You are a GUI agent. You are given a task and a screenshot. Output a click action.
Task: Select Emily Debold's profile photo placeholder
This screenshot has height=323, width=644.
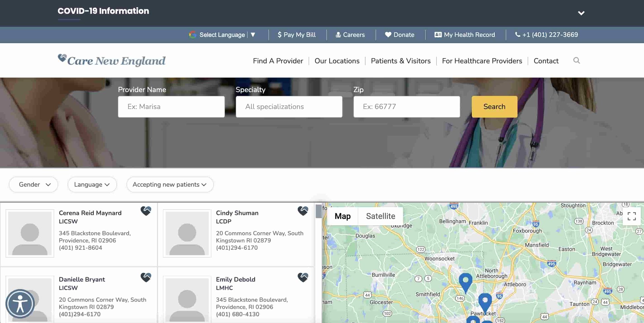click(187, 299)
